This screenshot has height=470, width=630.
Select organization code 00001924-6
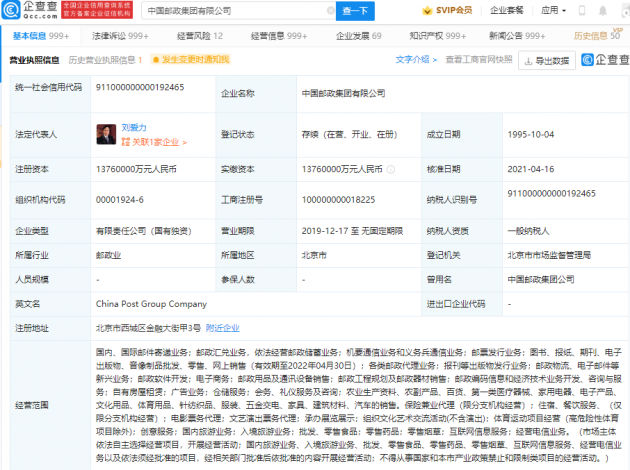pos(120,200)
